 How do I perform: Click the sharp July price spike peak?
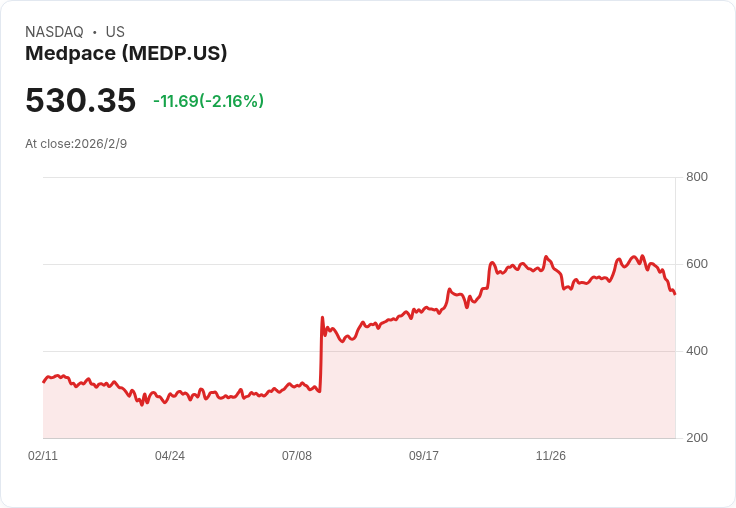pos(322,318)
